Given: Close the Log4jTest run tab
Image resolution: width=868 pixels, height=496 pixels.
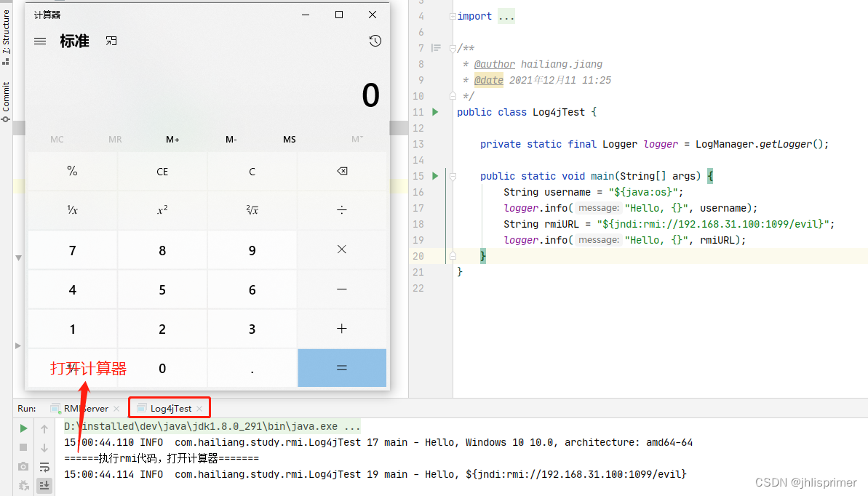Looking at the screenshot, I should coord(199,409).
